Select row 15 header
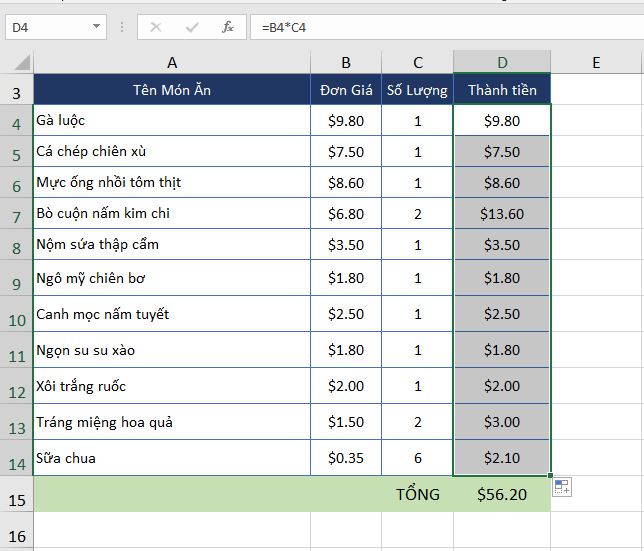Viewport: 644px width, 551px height. 16,494
